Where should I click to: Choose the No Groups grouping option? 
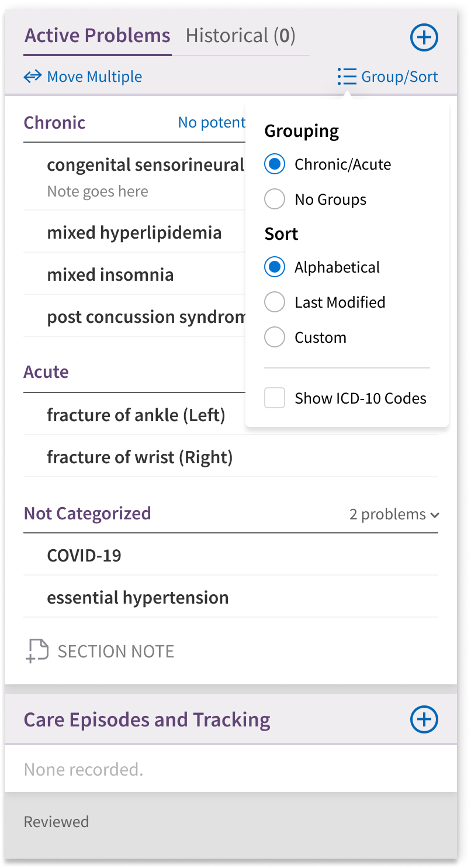tap(275, 199)
